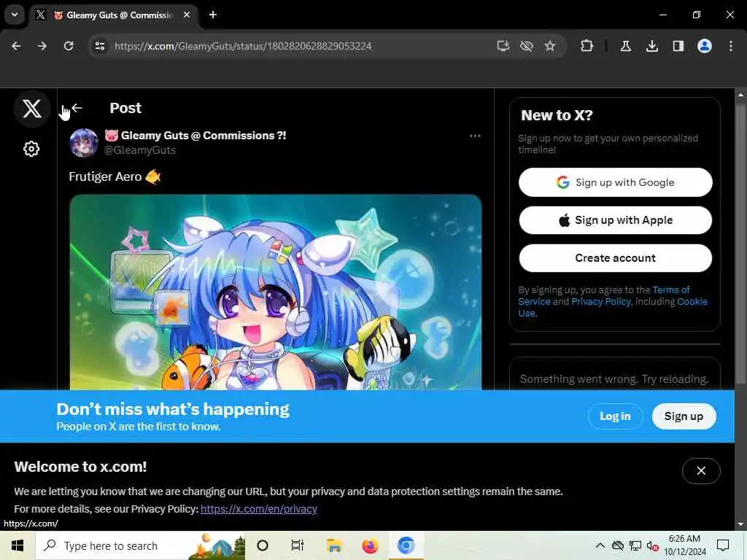Screen dimensions: 747x560
Task: Click the crossed-eye tracking protection icon
Action: (527, 46)
